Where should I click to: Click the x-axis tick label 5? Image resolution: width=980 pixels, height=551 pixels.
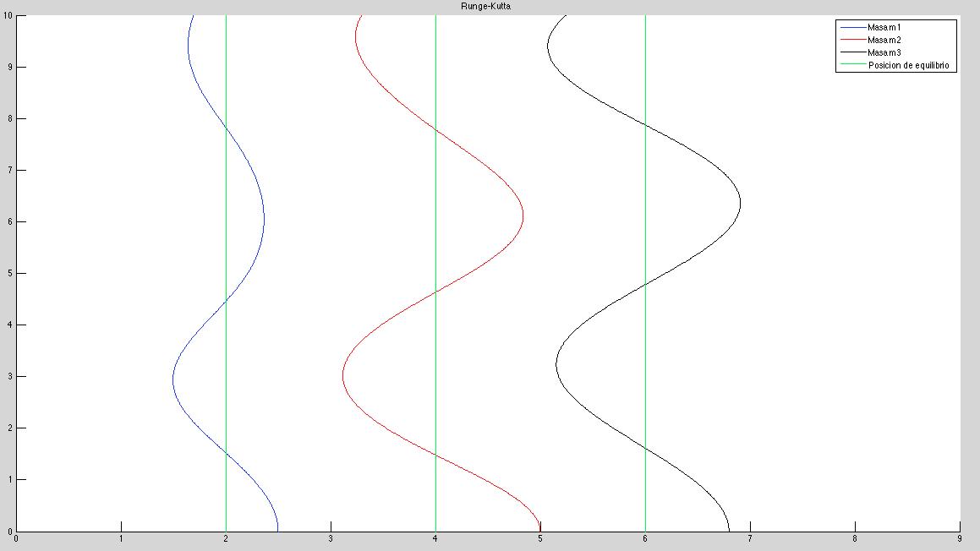[540, 537]
